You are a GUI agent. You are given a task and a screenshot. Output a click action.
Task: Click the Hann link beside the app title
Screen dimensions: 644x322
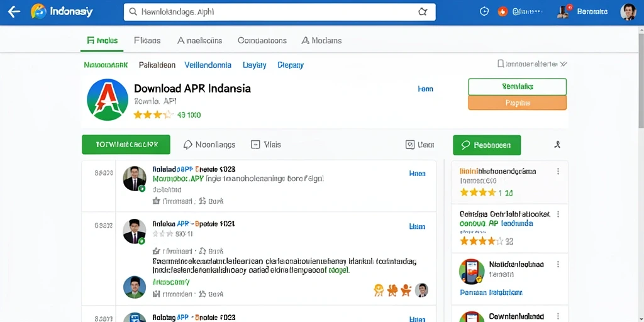tap(425, 89)
